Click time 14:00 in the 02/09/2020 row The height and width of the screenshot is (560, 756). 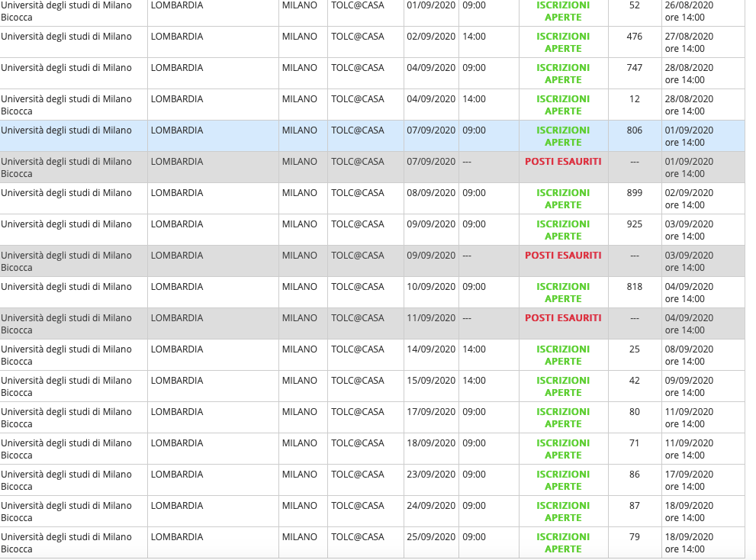click(474, 37)
